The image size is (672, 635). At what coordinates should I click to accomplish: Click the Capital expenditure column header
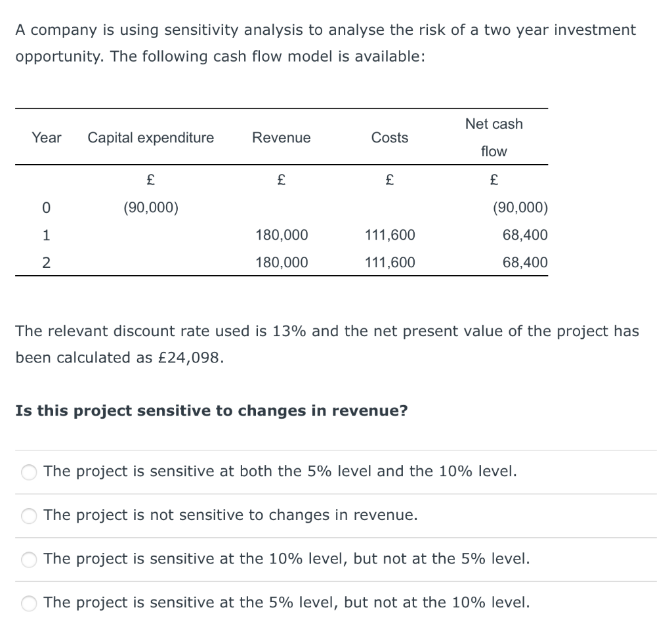(x=150, y=138)
